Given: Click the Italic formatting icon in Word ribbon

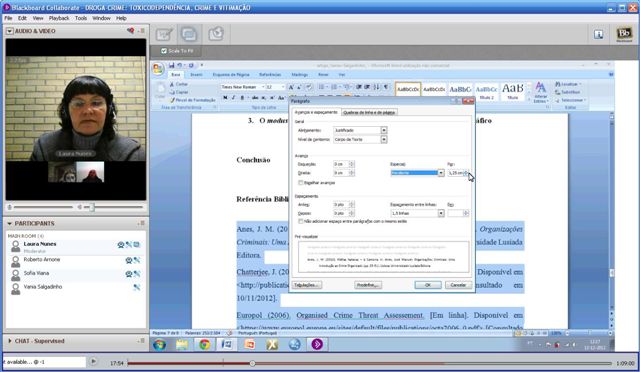Looking at the screenshot, I should pos(233,98).
